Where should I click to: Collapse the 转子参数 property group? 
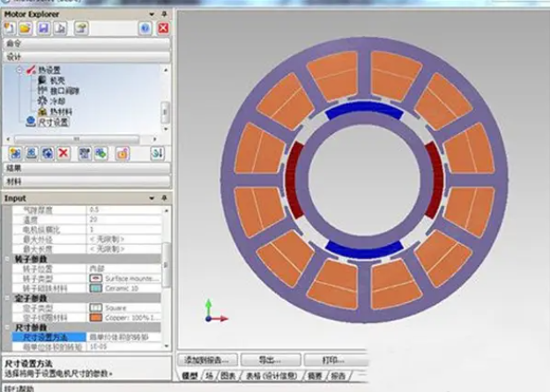point(4,259)
